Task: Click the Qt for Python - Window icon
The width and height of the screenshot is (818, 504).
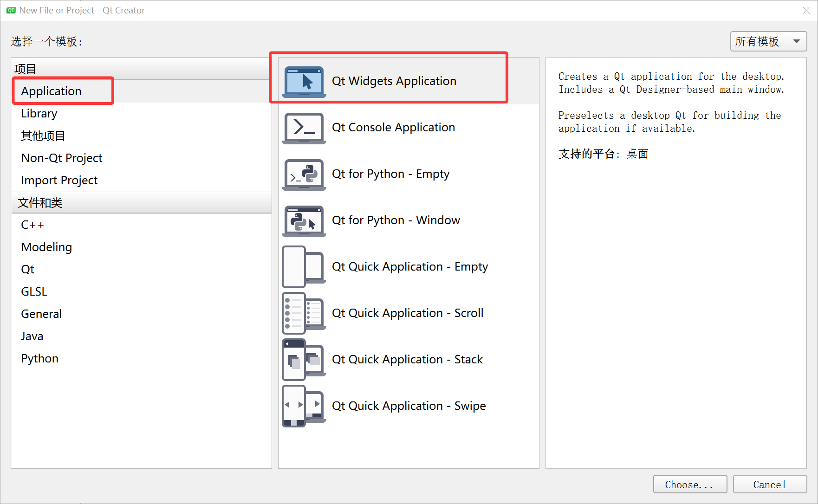Action: [x=304, y=221]
